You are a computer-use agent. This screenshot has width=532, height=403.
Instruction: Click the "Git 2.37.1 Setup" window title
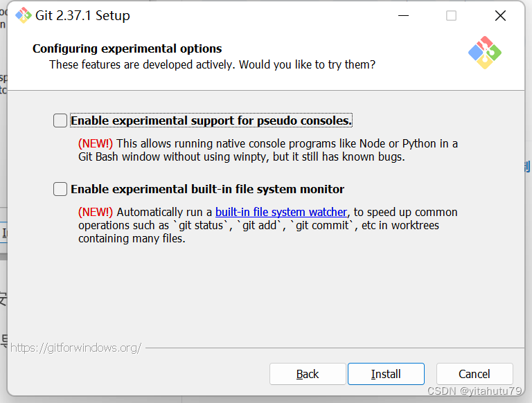click(82, 15)
